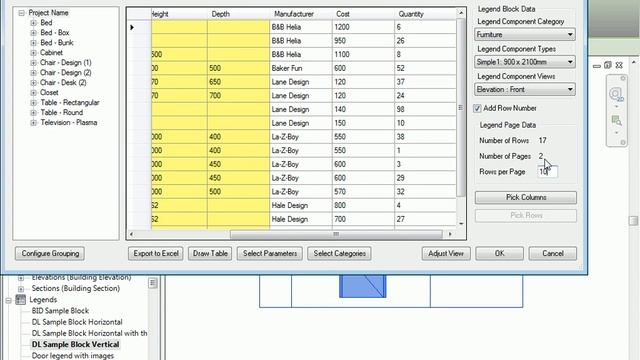The width and height of the screenshot is (640, 360).
Task: Expand Chair - Design (1) node
Action: (33, 63)
